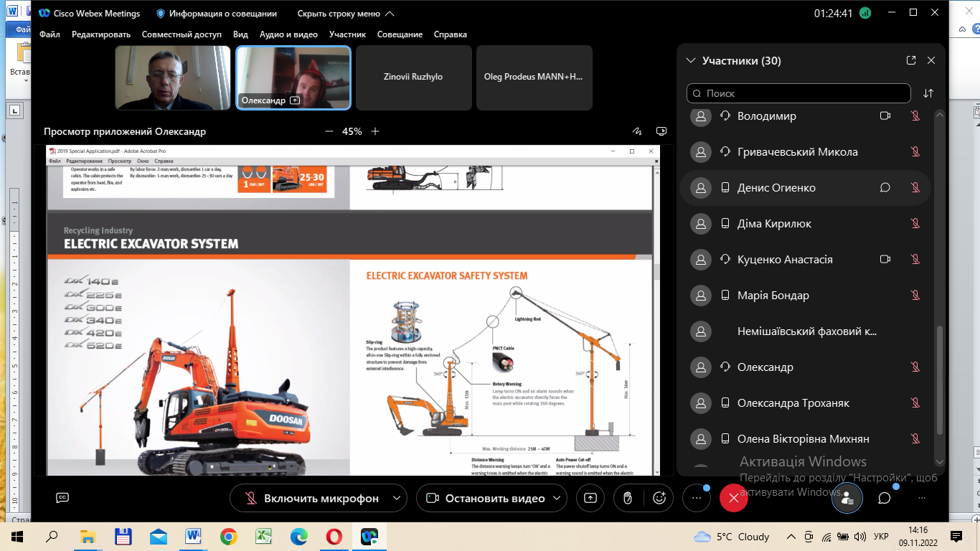Screen dimensions: 980x551
Task: Open Google Chrome from the taskbar
Action: pyautogui.click(x=228, y=536)
